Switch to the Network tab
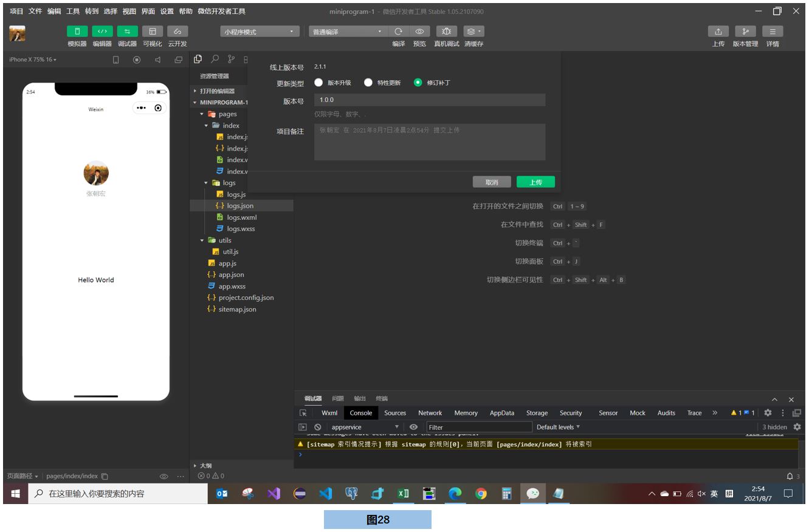809x532 pixels. click(430, 413)
